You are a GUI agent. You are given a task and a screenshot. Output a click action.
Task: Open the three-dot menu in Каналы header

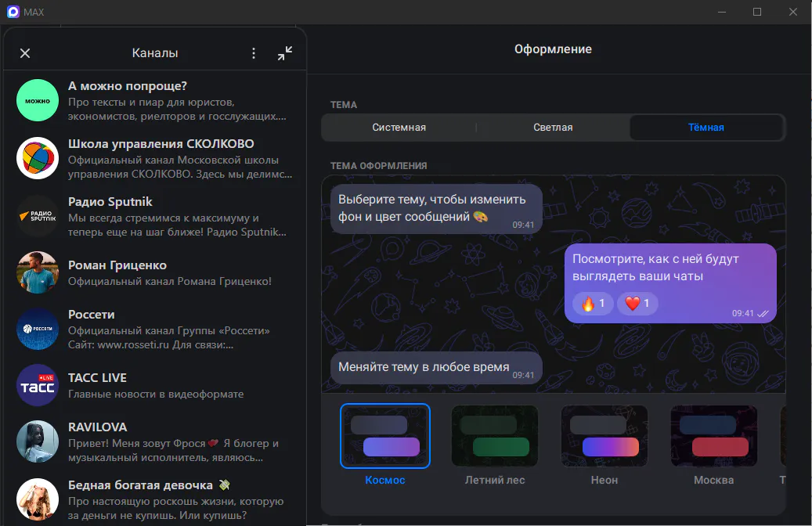coord(253,53)
